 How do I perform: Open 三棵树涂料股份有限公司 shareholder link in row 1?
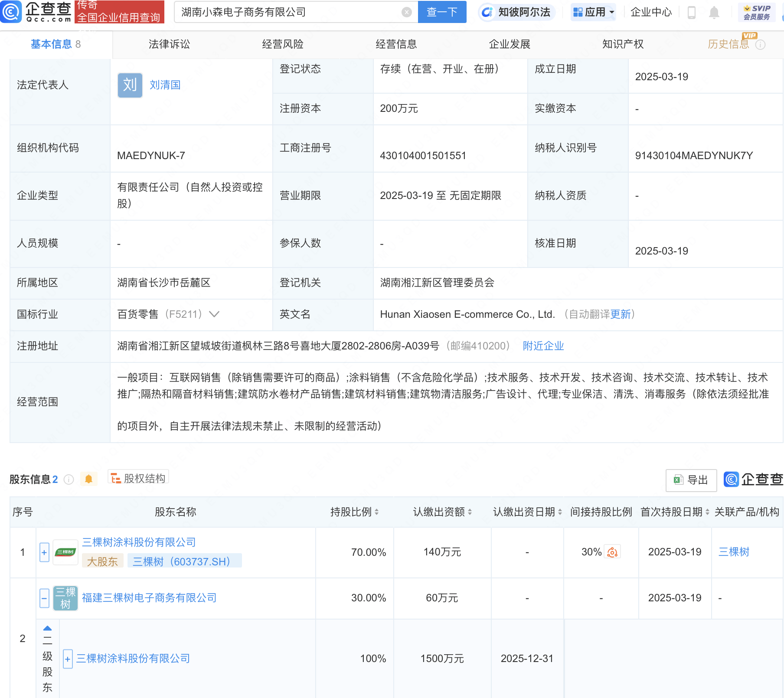pos(139,542)
